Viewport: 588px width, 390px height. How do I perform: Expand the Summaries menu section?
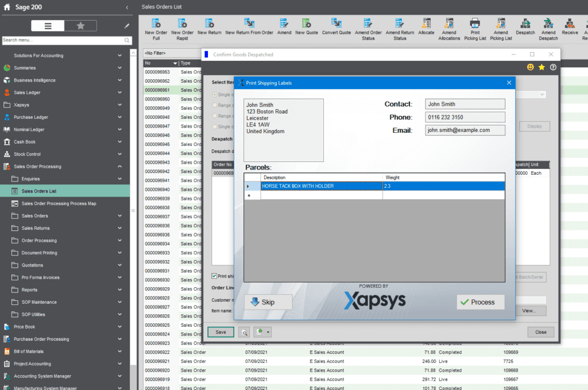[x=119, y=68]
